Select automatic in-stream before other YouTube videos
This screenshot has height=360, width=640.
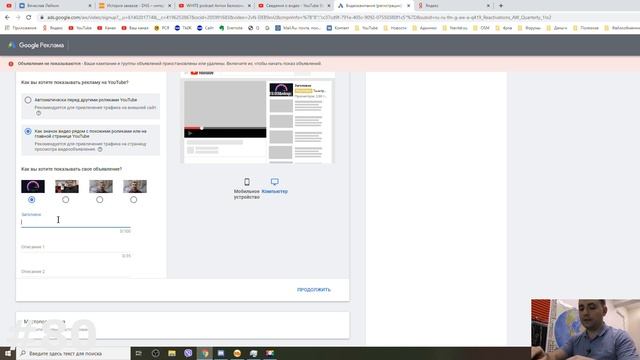point(28,100)
